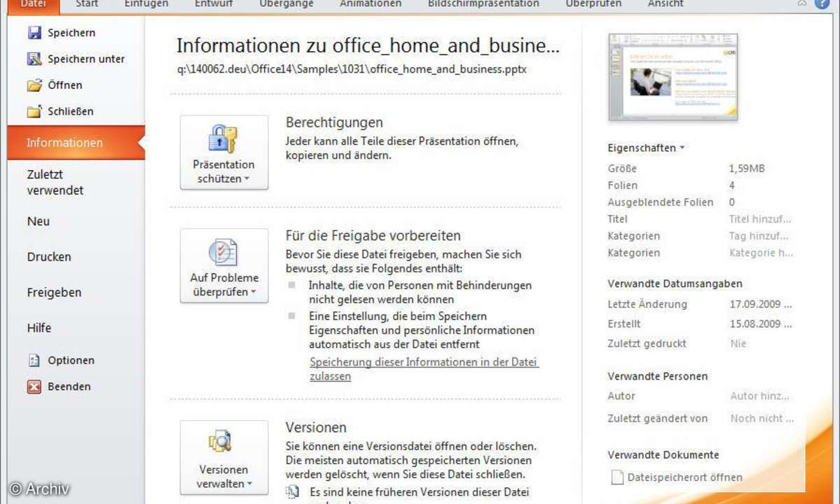Expand the Auf Probleme überprüfen dropdown
This screenshot has height=504, width=840.
coord(254,292)
